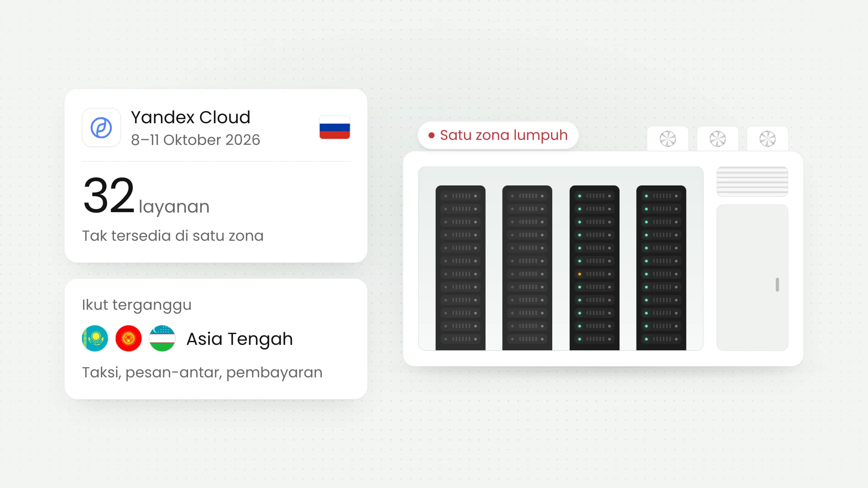Click the first cooling fan icon

click(668, 139)
